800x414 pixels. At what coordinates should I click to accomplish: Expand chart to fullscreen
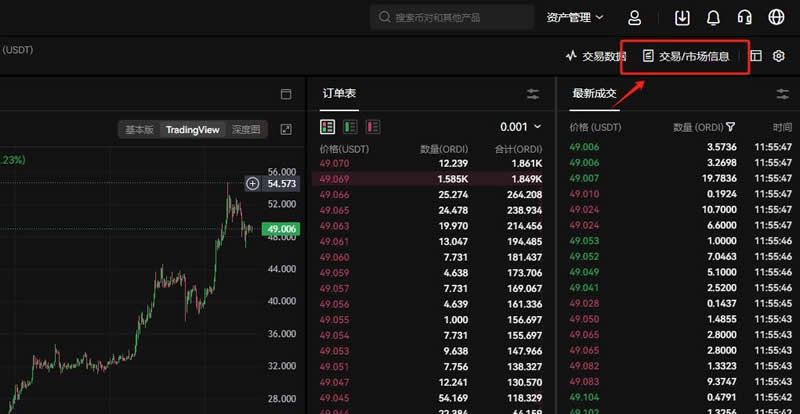[286, 129]
